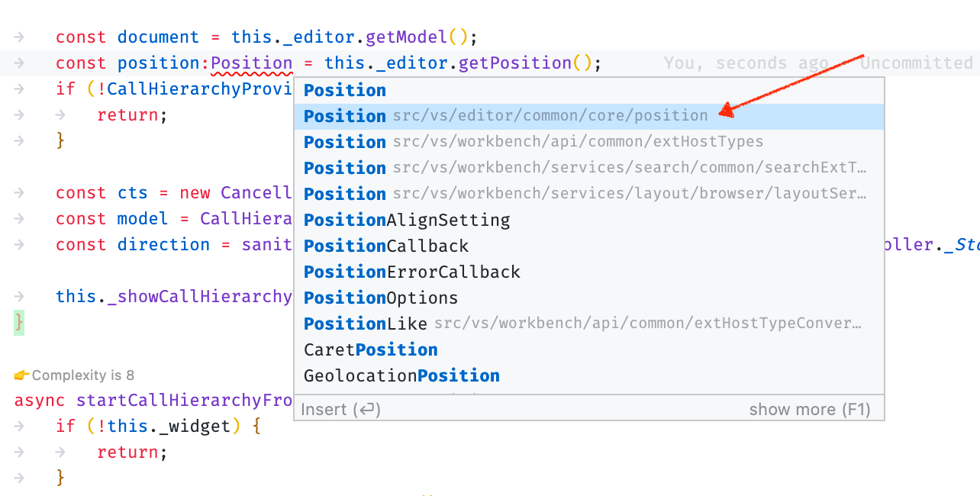Click the highlighted closing brace in the gutter
The image size is (980, 496).
point(17,322)
